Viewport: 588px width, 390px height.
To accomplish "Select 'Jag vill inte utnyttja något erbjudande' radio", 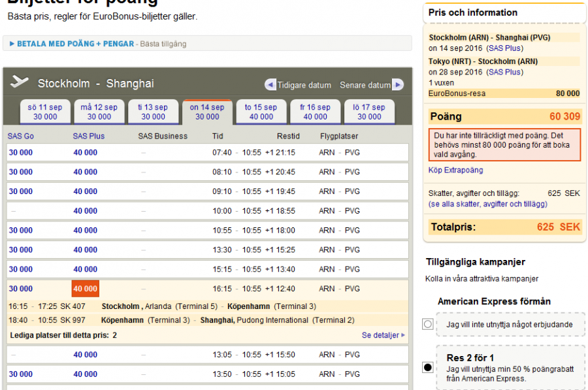I will point(428,324).
